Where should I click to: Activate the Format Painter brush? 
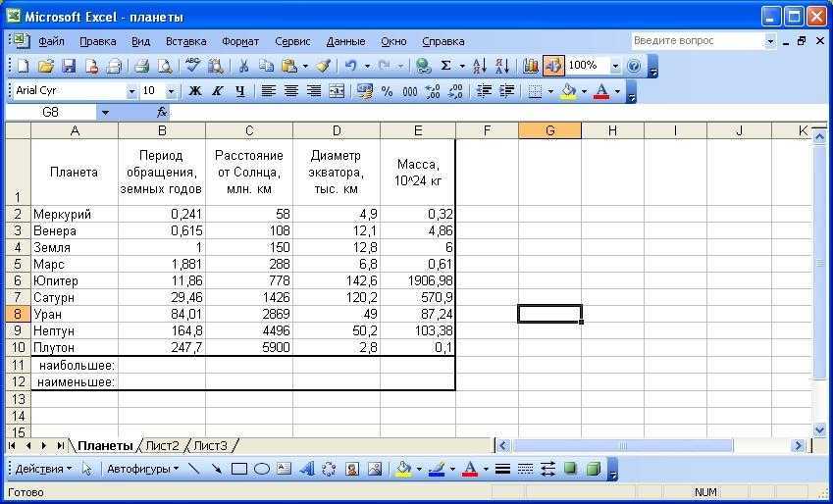pos(323,66)
